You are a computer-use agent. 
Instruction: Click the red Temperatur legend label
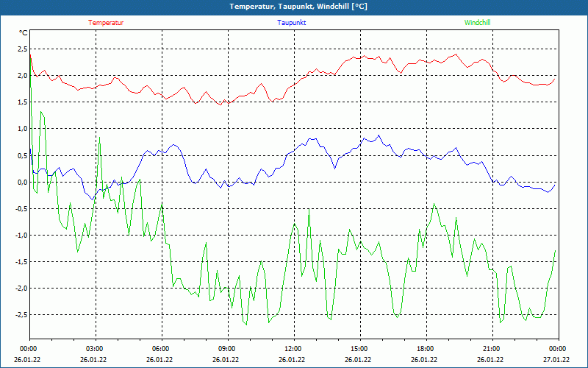tap(106, 23)
